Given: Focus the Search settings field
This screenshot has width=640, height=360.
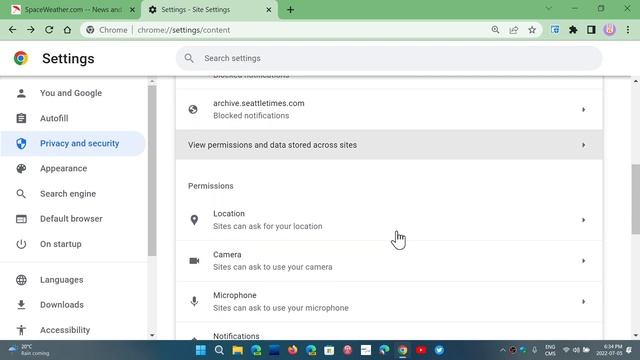Looking at the screenshot, I should click(389, 58).
